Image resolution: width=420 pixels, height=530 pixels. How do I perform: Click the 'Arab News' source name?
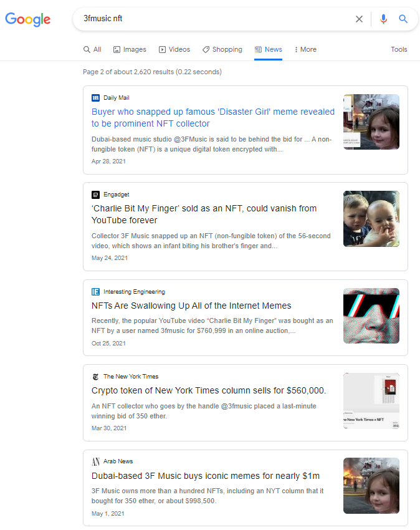click(x=118, y=461)
